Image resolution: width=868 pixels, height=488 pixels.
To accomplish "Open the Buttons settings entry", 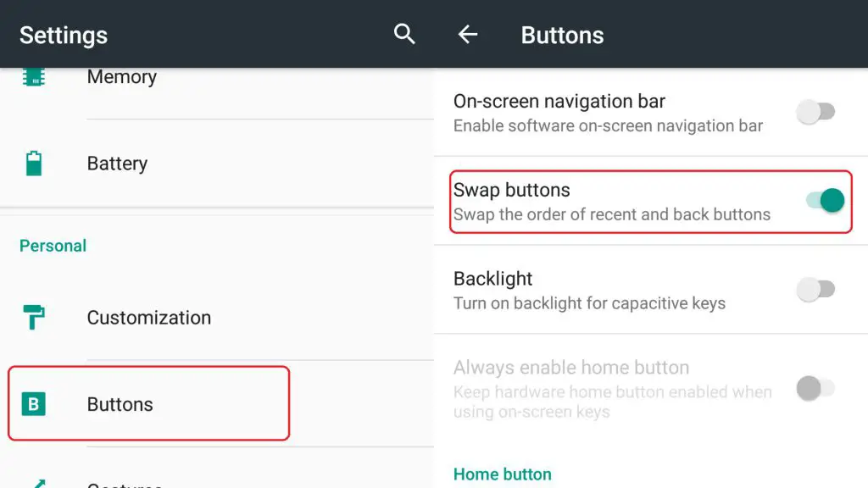I will coord(217,404).
